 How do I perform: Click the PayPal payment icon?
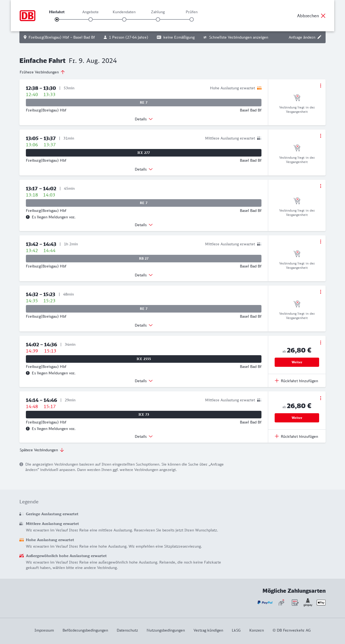click(x=265, y=602)
